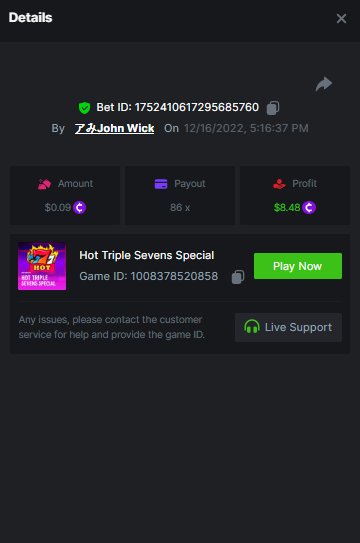Click the 86 x payout value
Screen dimensions: 360x543
[180, 207]
